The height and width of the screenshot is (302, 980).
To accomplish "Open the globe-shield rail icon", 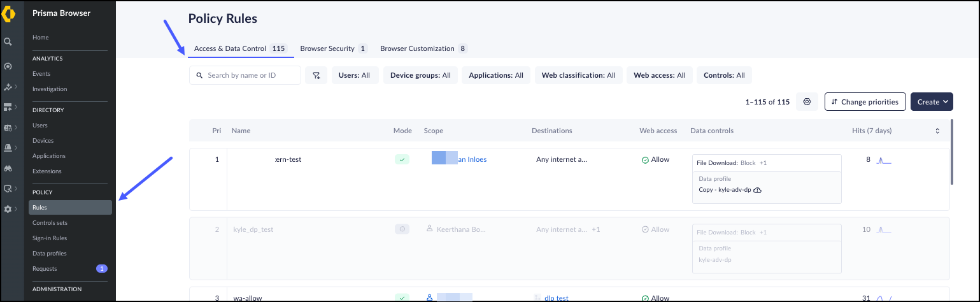I will click(8, 127).
